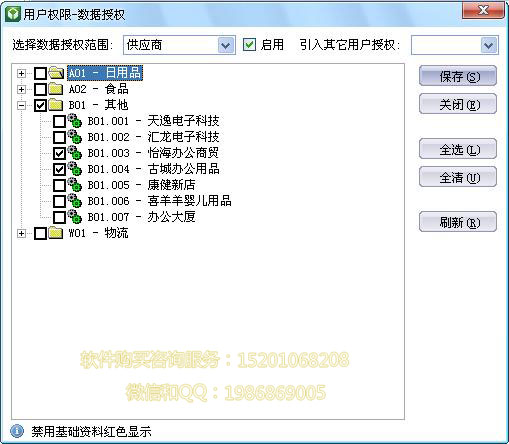This screenshot has height=444, width=509.
Task: Collapse the B01 其他 tree node
Action: click(x=21, y=105)
